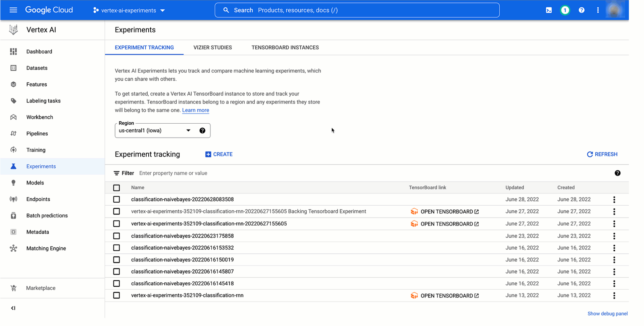The width and height of the screenshot is (644, 326).
Task: Sort by the Name column header
Action: [x=138, y=188]
